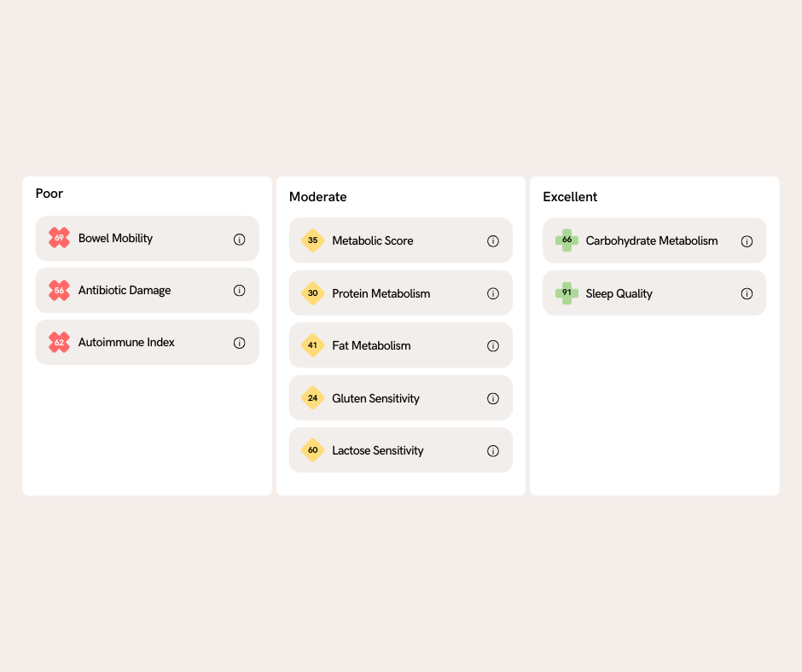View Fat Metabolism info tooltip icon
The width and height of the screenshot is (802, 672).
click(493, 345)
